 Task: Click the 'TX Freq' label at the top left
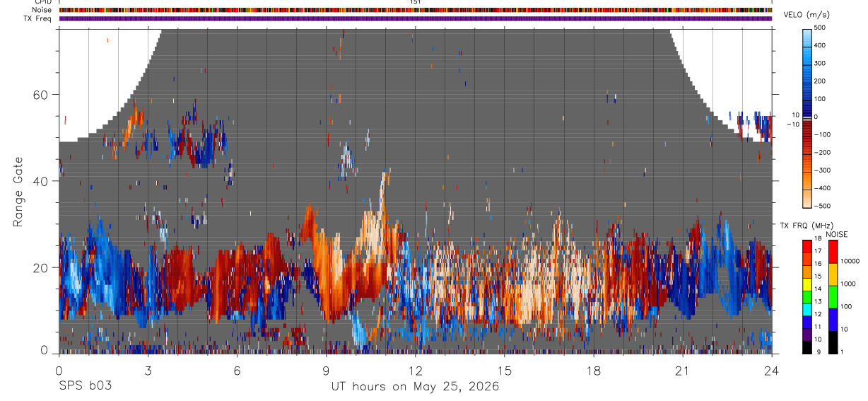tap(38, 18)
